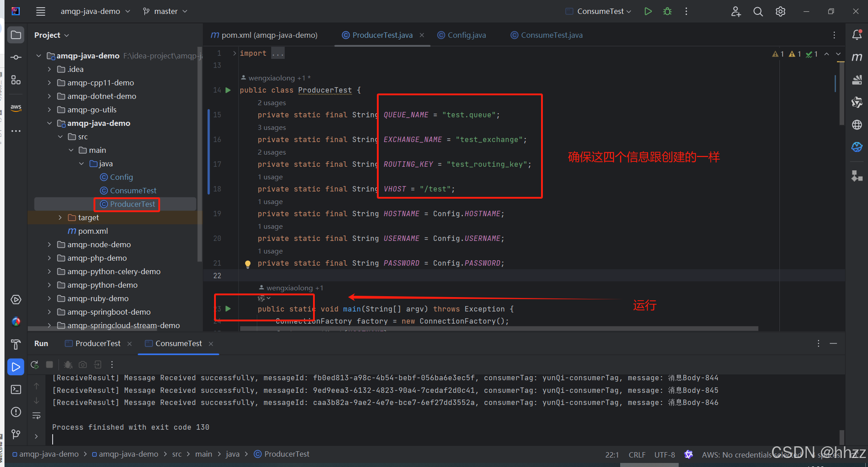Select pom.xml in the project tree
868x467 pixels.
pyautogui.click(x=93, y=231)
